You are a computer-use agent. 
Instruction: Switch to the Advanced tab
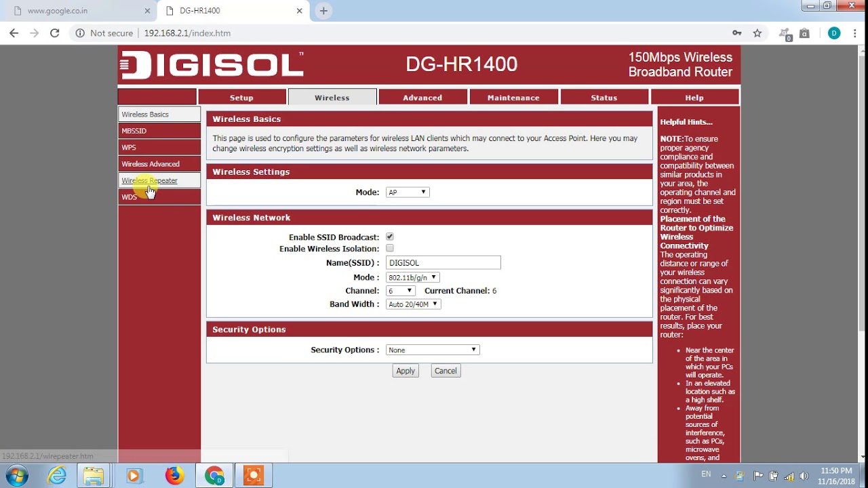pos(422,98)
